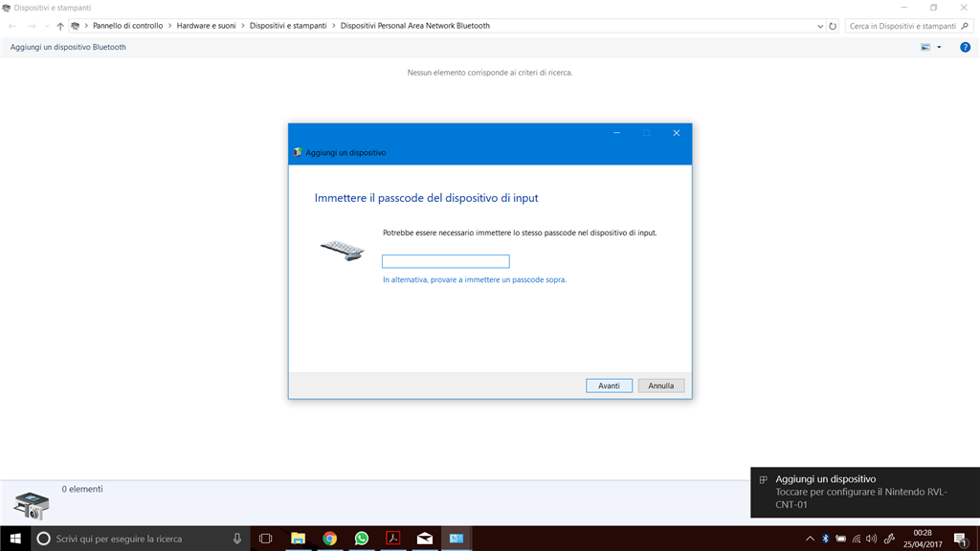Open address bar history dropdown

pos(820,26)
